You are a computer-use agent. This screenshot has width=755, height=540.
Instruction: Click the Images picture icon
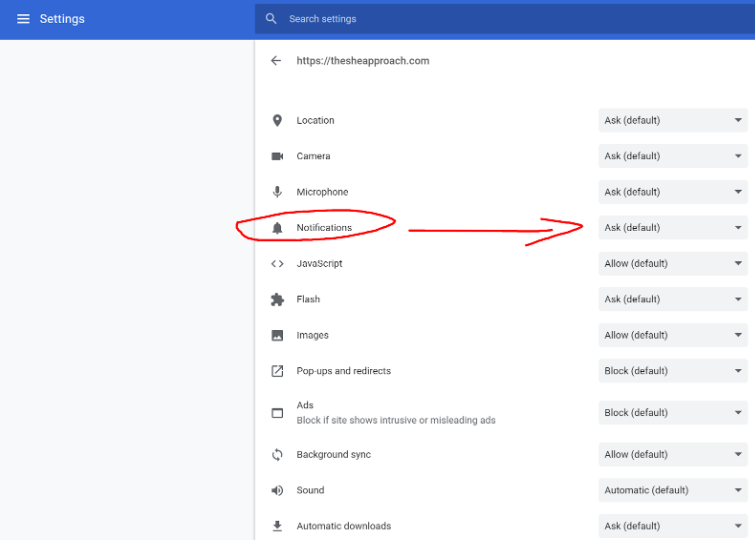click(277, 335)
